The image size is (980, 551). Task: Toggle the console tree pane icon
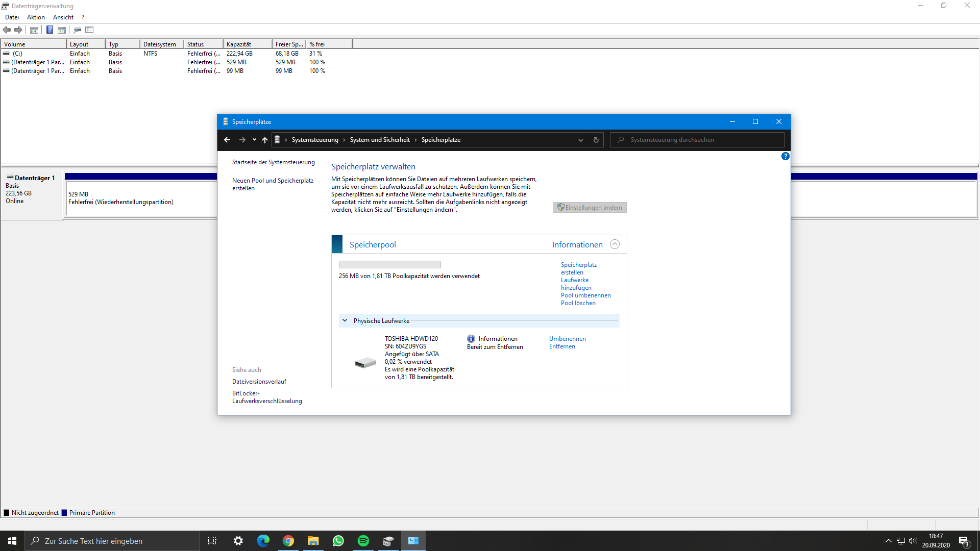34,30
